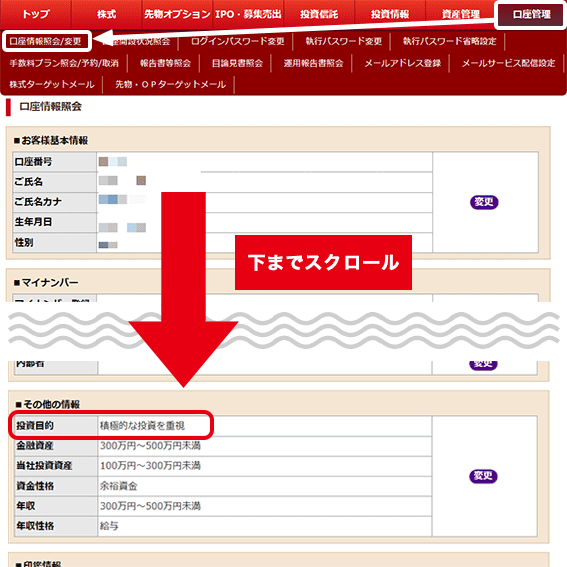
Task: Switch to the 株式 tab
Action: coord(106,14)
